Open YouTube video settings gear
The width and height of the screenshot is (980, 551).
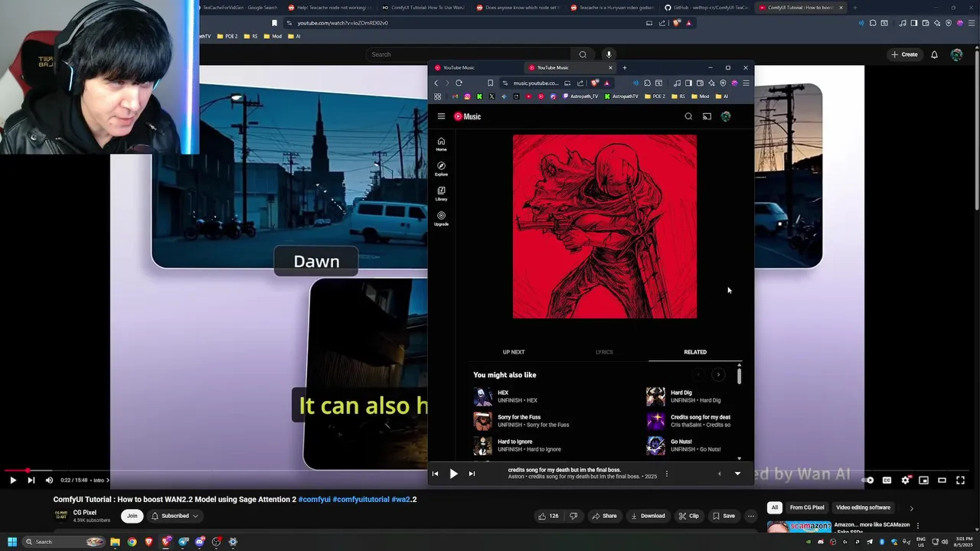click(x=905, y=480)
